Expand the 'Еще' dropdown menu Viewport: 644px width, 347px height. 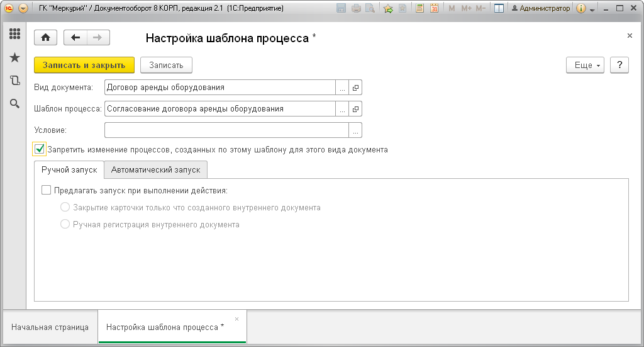point(585,65)
